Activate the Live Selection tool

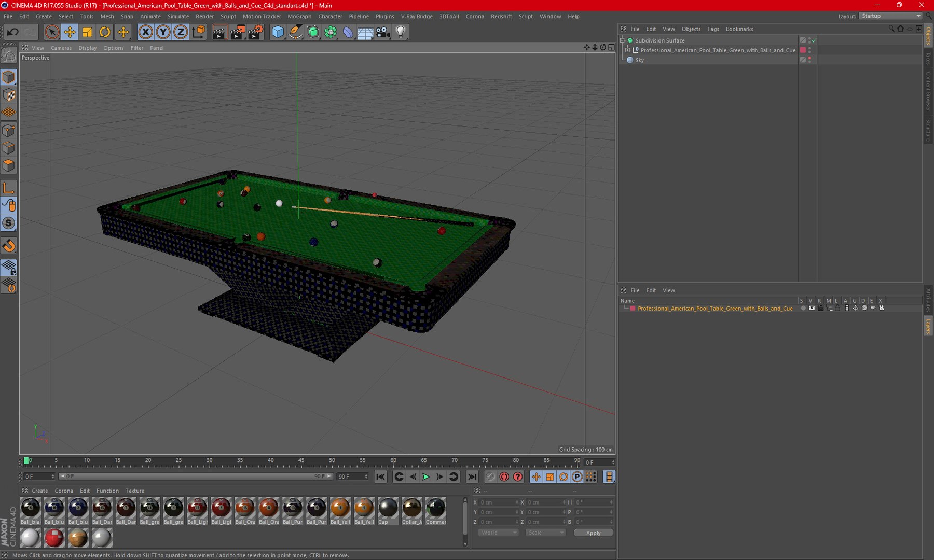coord(52,32)
